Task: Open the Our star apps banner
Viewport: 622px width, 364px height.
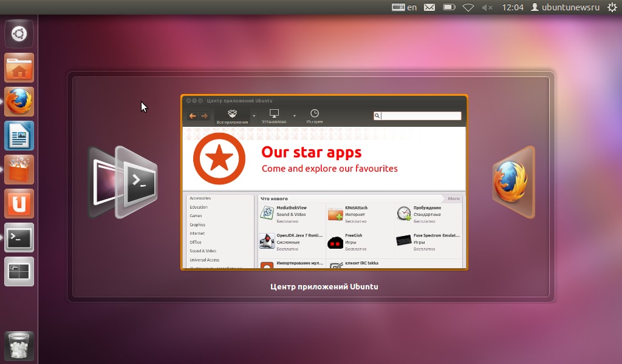Action: (324, 159)
